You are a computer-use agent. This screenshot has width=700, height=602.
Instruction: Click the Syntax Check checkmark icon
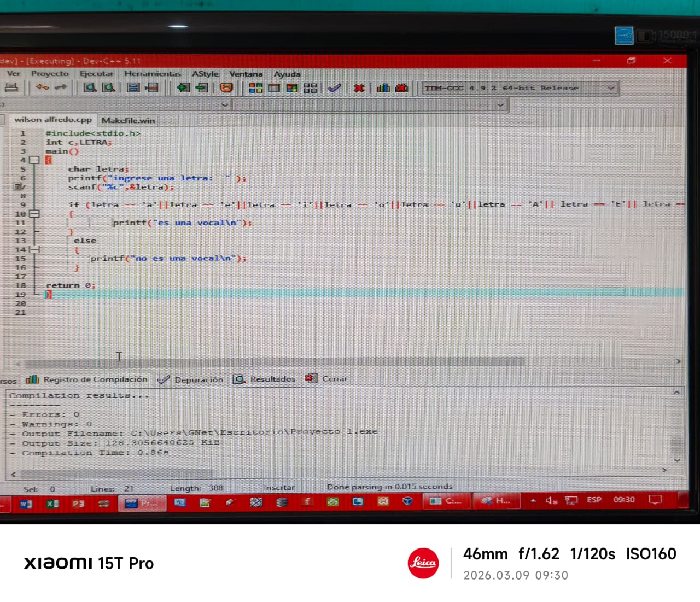pyautogui.click(x=335, y=88)
